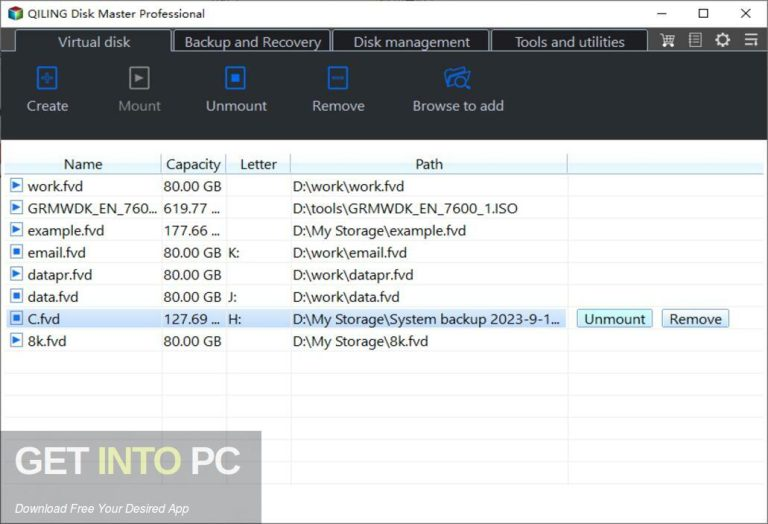Click the Unmount toolbar icon
The width and height of the screenshot is (768, 524).
pyautogui.click(x=236, y=78)
